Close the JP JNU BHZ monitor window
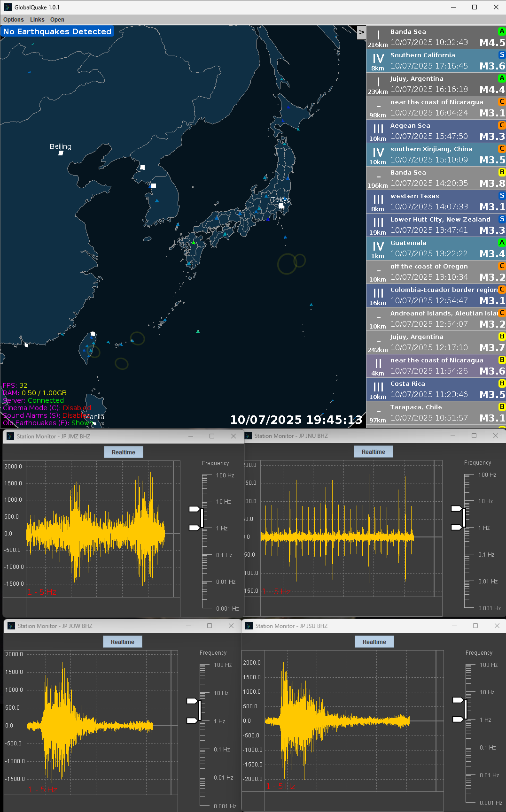 [x=495, y=436]
